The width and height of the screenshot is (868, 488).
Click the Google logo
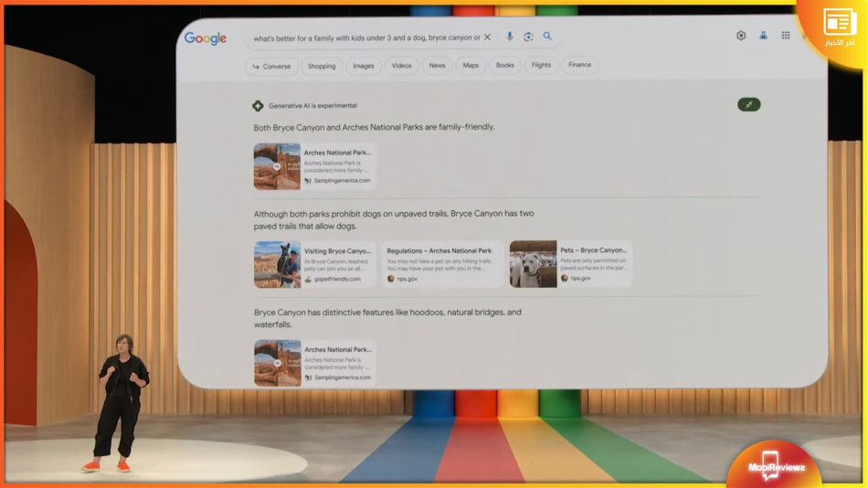tap(206, 38)
